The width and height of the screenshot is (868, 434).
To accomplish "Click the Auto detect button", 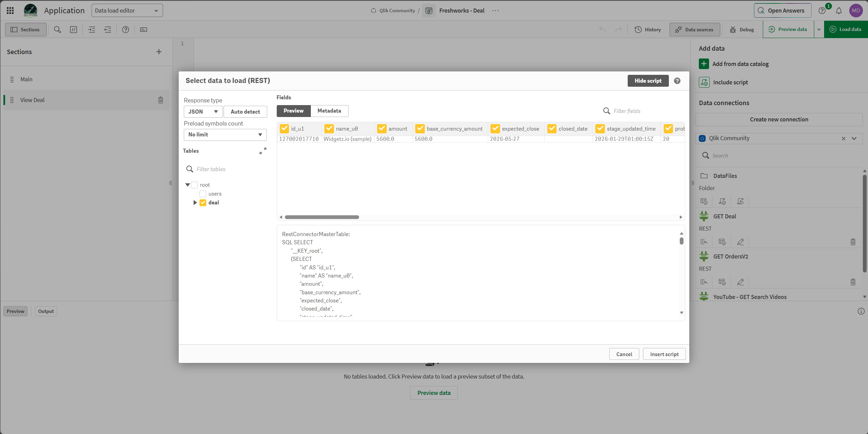I will coord(245,112).
